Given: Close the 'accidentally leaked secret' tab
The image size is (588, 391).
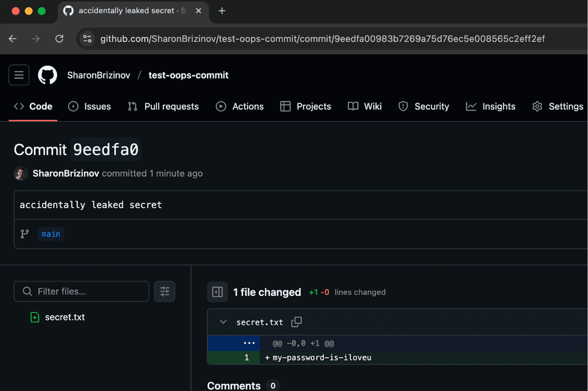Looking at the screenshot, I should (x=198, y=11).
